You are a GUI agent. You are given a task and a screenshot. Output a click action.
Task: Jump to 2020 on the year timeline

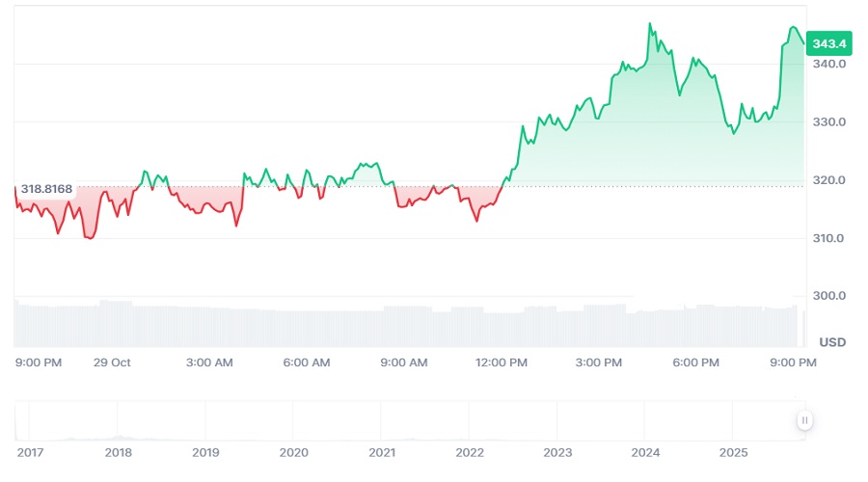pos(293,452)
